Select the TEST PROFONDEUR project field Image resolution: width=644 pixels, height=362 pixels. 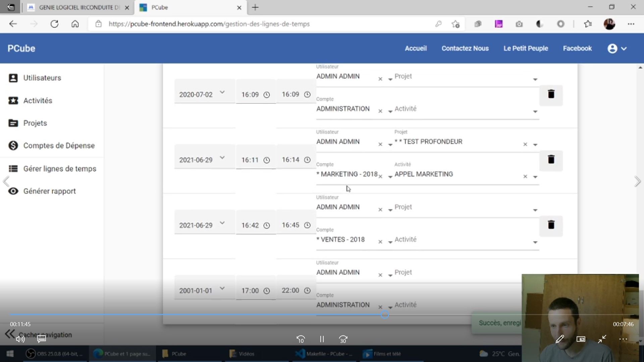click(466, 142)
